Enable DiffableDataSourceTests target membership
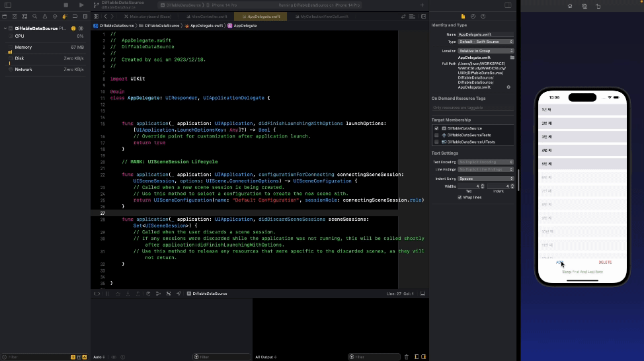The height and width of the screenshot is (361, 644). pos(436,135)
